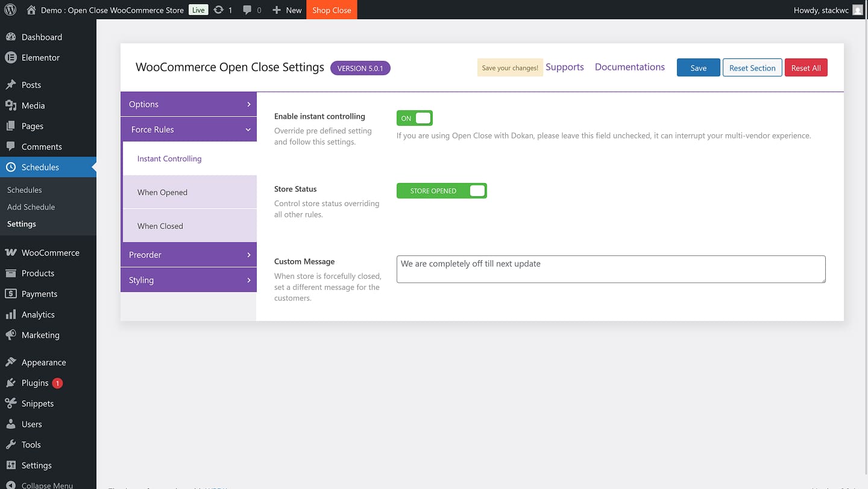Click the blue Save button

[x=699, y=67]
